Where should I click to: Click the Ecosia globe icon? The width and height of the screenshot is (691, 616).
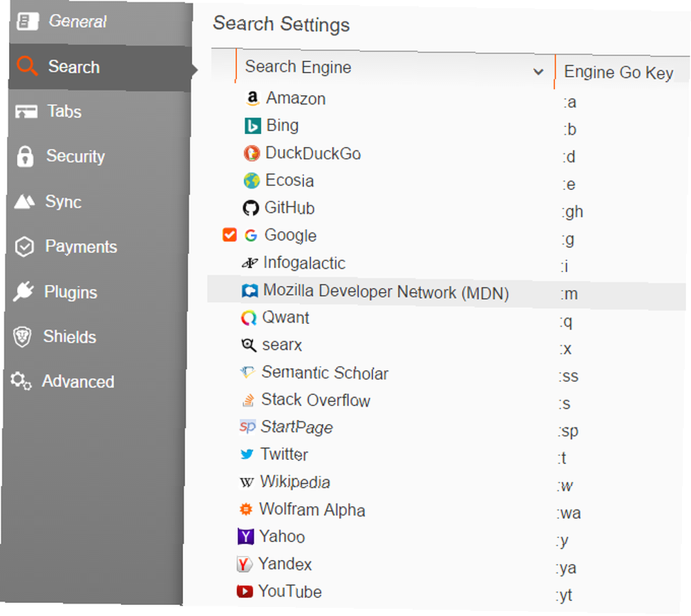click(x=252, y=180)
